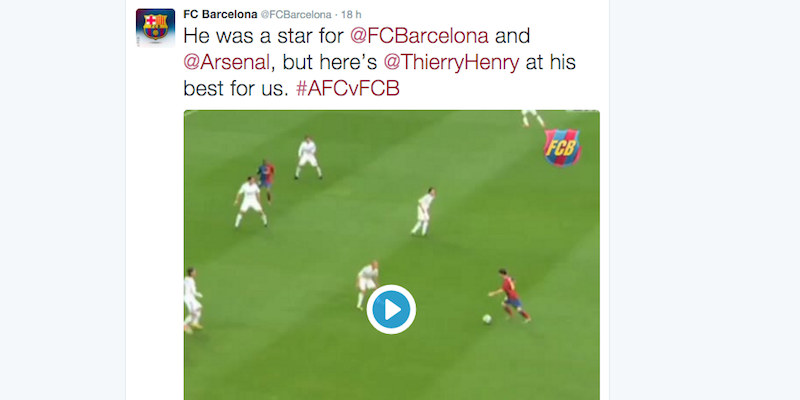Visit the @Arsenal mention
The height and width of the screenshot is (400, 800).
coord(226,62)
